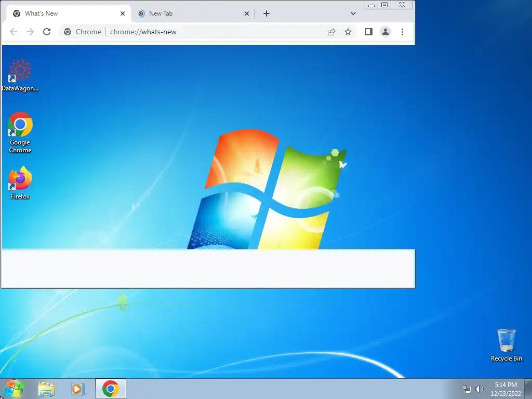Image resolution: width=532 pixels, height=399 pixels.
Task: Go forward using the forward arrow
Action: click(x=30, y=32)
